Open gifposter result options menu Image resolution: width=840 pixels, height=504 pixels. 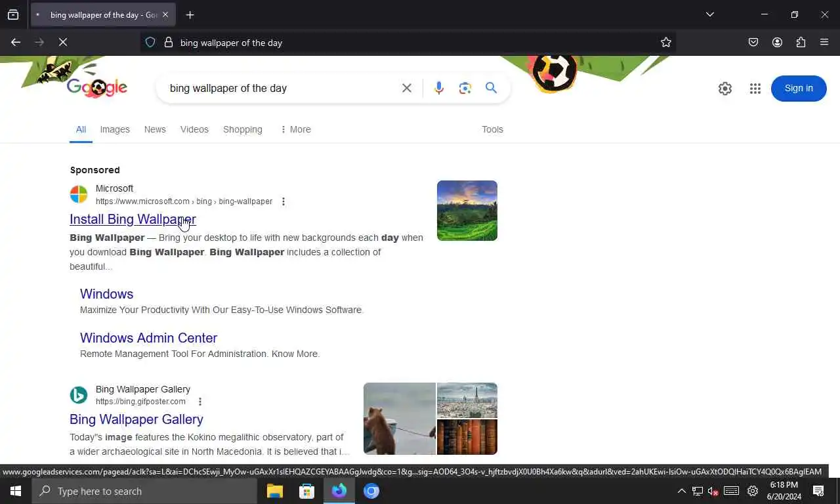tap(200, 402)
